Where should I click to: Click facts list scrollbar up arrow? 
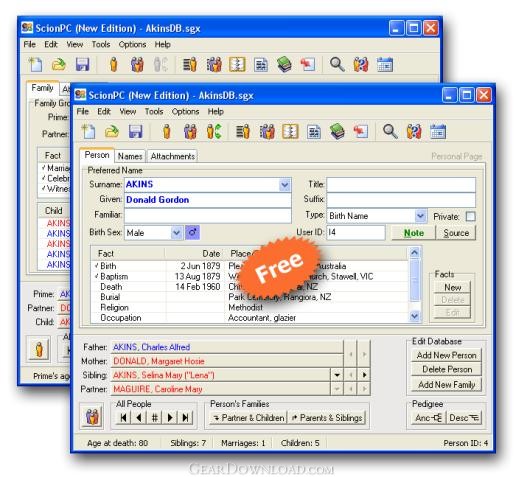point(414,253)
